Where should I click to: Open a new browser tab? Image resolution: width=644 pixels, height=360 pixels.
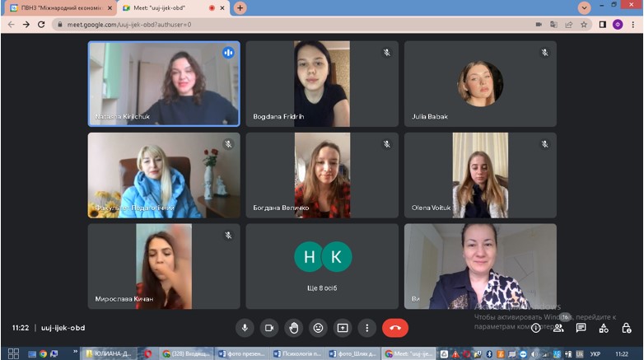(x=240, y=7)
